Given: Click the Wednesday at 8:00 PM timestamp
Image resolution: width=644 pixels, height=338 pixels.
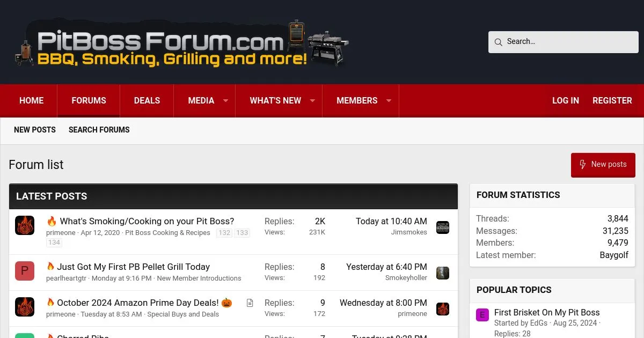Looking at the screenshot, I should coord(383,303).
